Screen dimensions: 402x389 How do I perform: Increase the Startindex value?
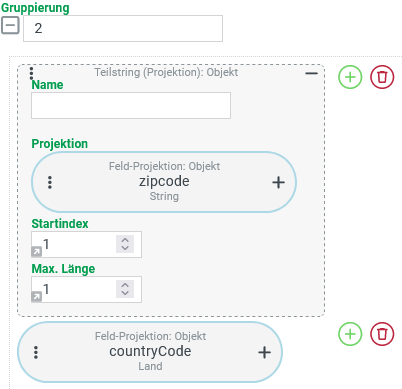125,240
